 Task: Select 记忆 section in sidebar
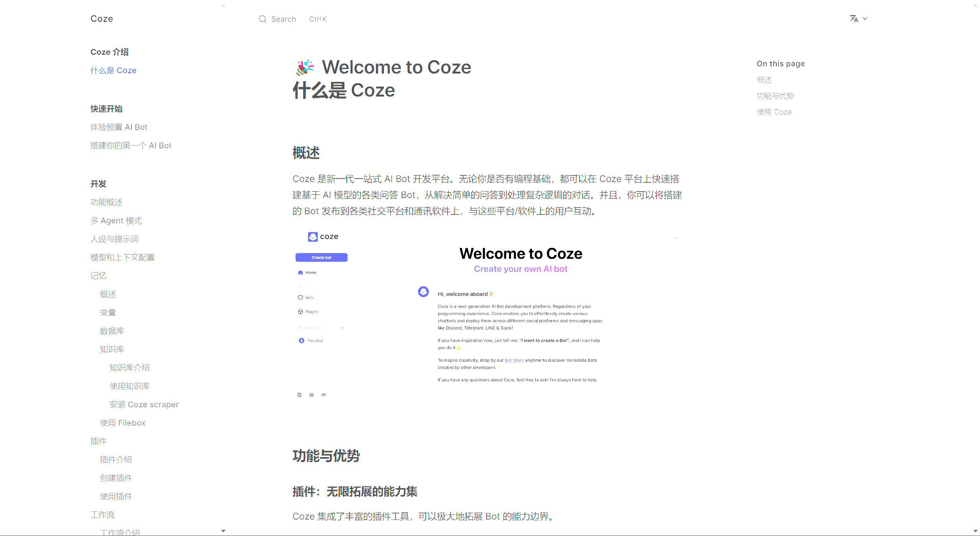pyautogui.click(x=98, y=276)
